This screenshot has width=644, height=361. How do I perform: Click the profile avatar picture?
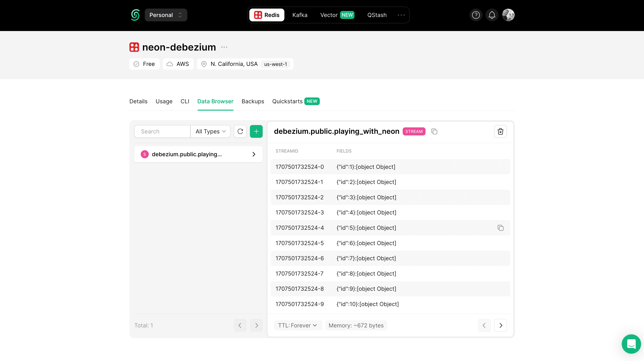(x=508, y=15)
